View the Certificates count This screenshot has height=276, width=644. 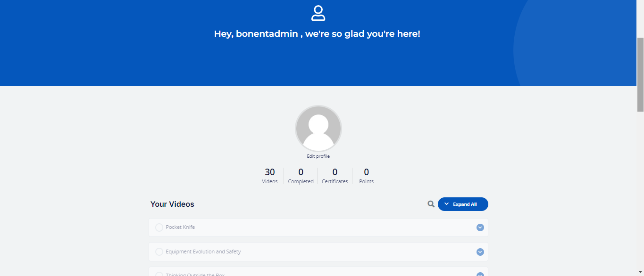click(335, 176)
